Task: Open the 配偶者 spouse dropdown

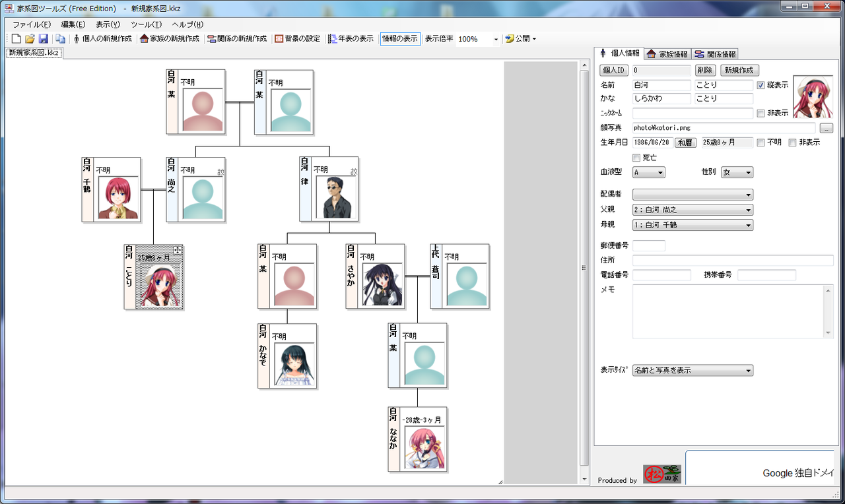Action: 693,195
